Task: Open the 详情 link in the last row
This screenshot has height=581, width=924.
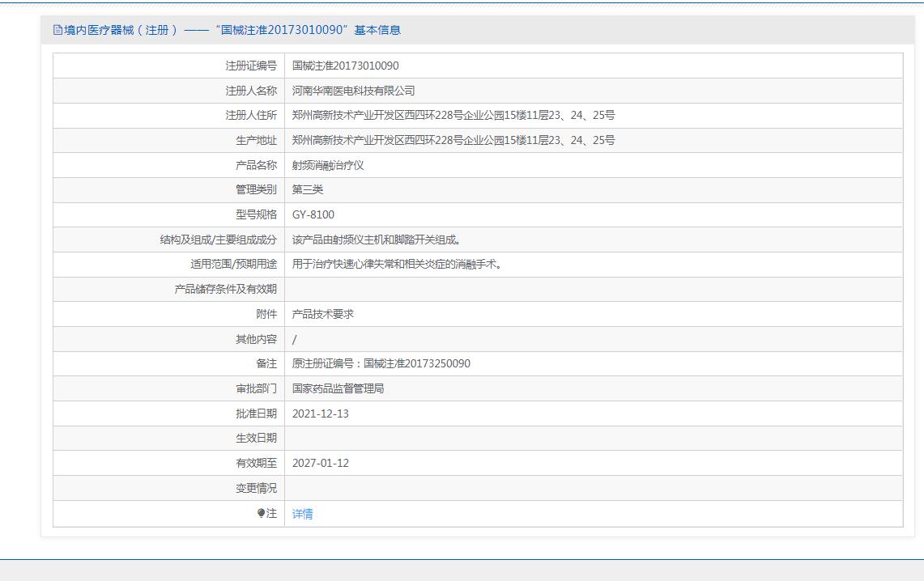Action: [x=302, y=514]
